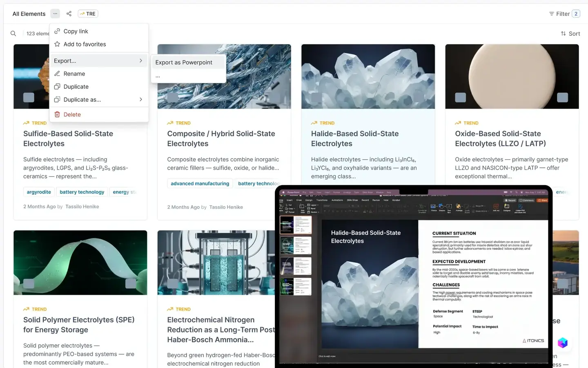Choose Duplicate from the context menu

pyautogui.click(x=99, y=87)
